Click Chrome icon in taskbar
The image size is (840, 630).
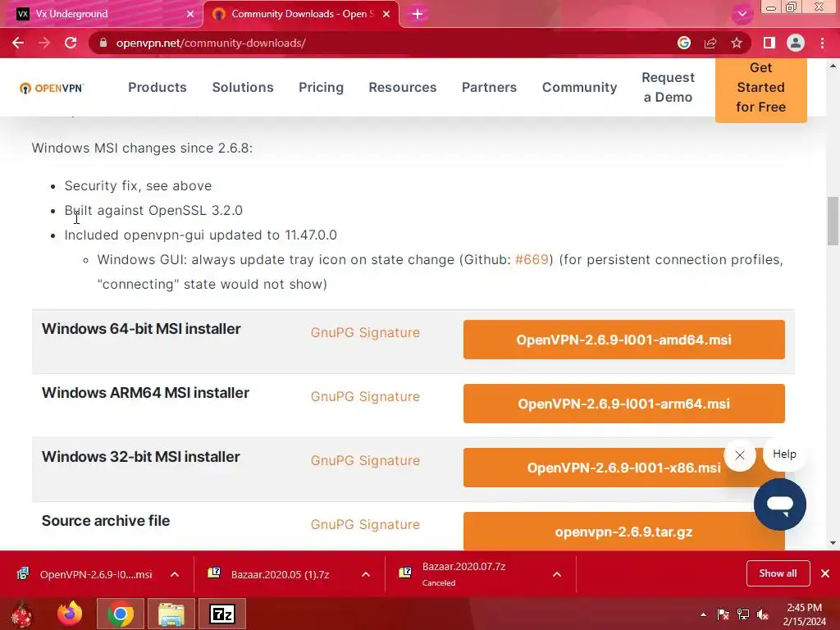(x=121, y=614)
